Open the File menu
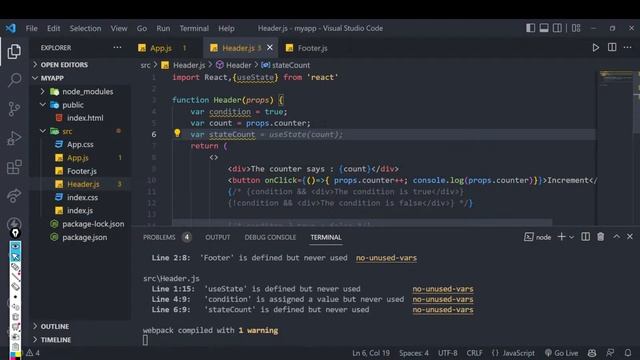 click(x=31, y=28)
